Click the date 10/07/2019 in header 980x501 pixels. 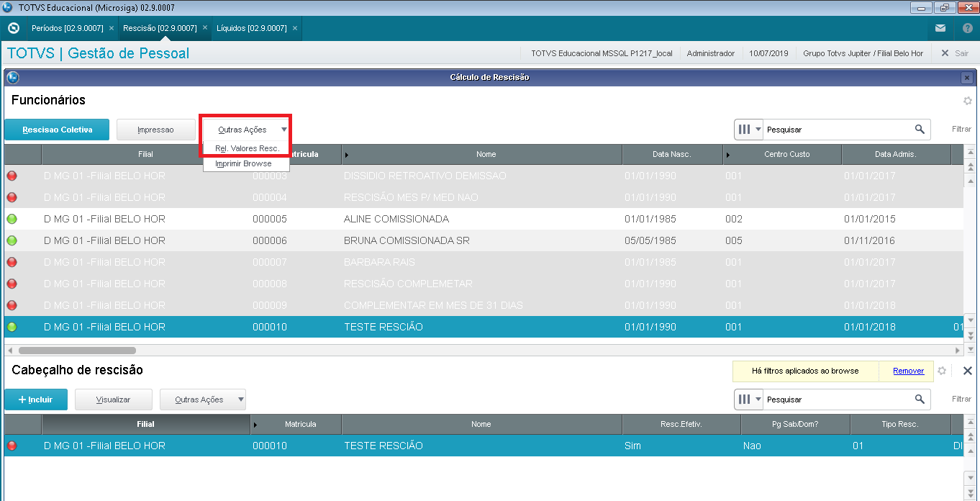(x=768, y=53)
